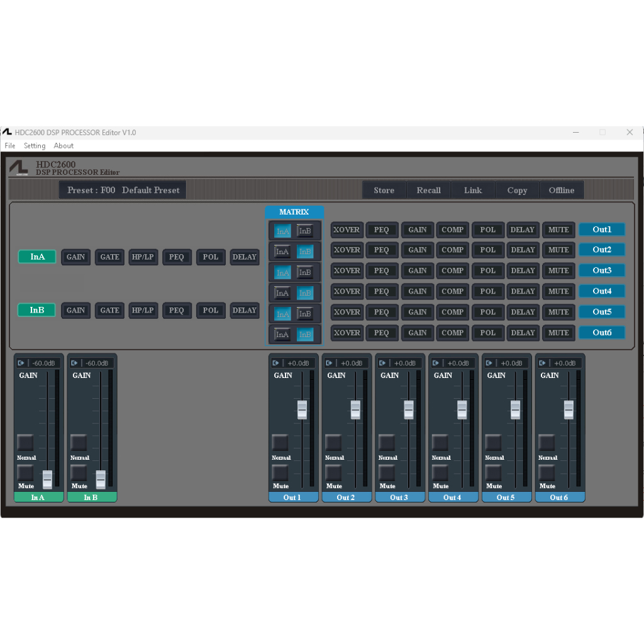Open the Setting menu

[35, 146]
